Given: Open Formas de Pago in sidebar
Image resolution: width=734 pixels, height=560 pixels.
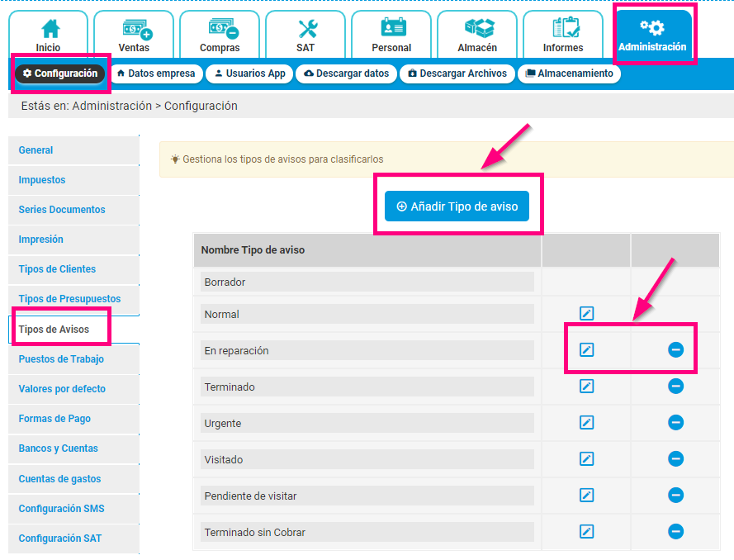Looking at the screenshot, I should [x=73, y=419].
